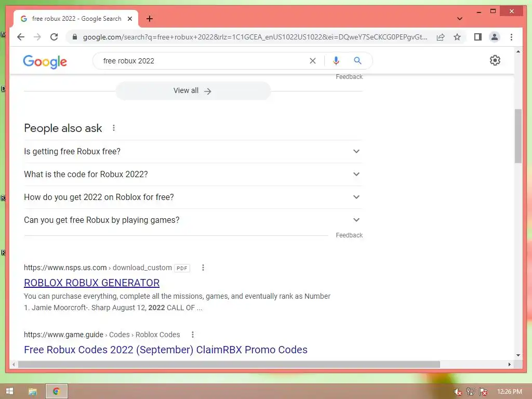Open a new browser tab
Image resolution: width=532 pixels, height=399 pixels.
pyautogui.click(x=150, y=19)
